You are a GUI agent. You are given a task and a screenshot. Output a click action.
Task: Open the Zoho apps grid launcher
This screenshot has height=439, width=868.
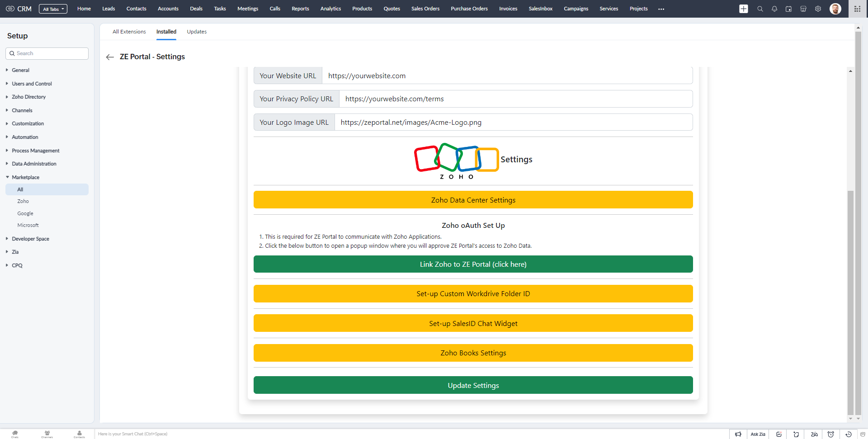(857, 9)
